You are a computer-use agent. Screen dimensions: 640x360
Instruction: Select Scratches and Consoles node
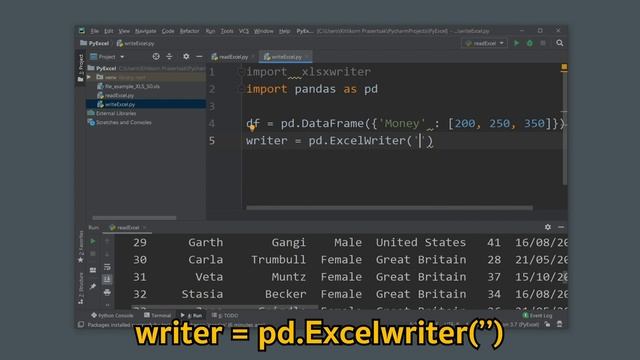coord(123,122)
